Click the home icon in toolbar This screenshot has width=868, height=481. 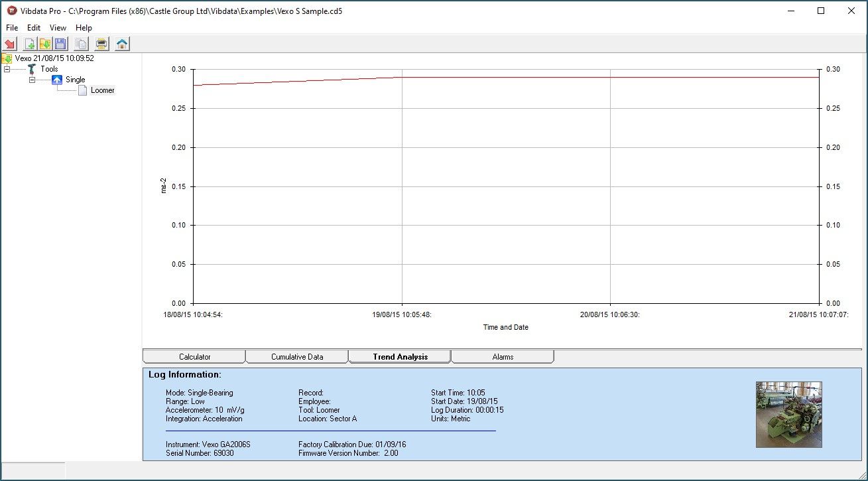tap(122, 44)
